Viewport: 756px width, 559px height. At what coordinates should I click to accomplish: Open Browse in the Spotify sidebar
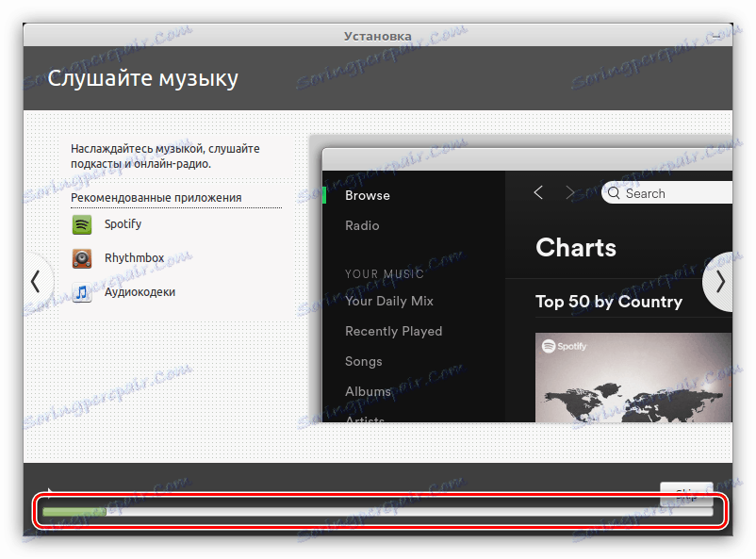tap(368, 195)
